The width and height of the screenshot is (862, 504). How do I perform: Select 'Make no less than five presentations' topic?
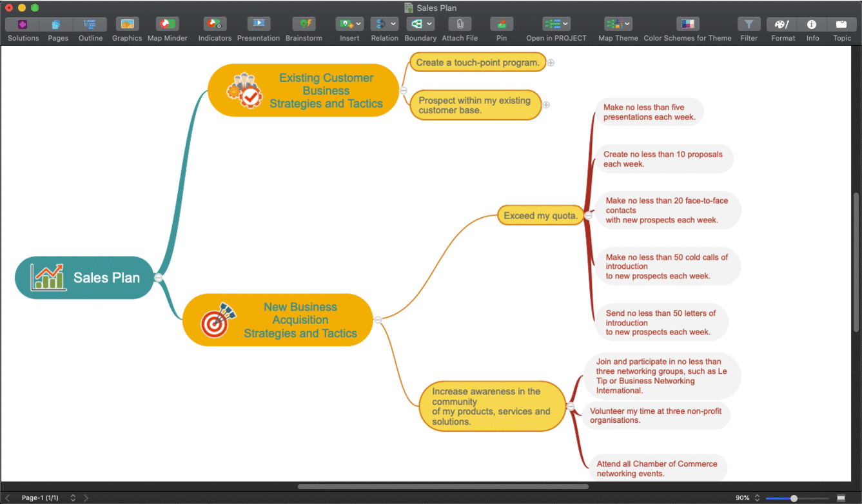tap(649, 112)
